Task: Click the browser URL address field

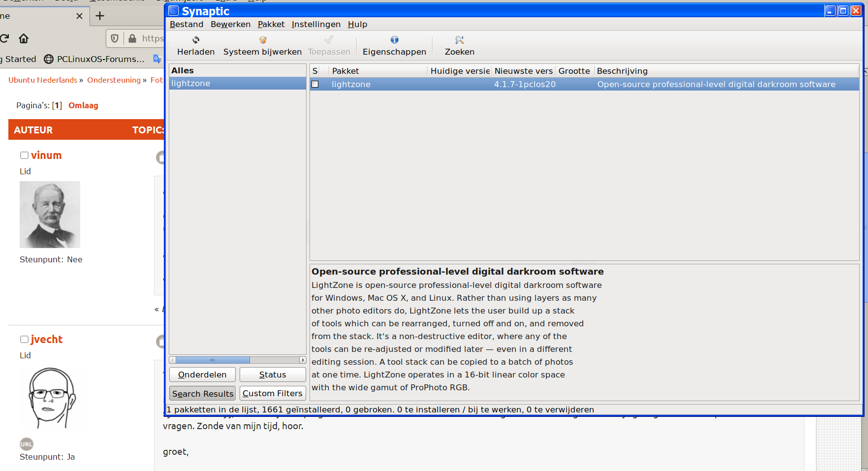Action: (x=153, y=38)
